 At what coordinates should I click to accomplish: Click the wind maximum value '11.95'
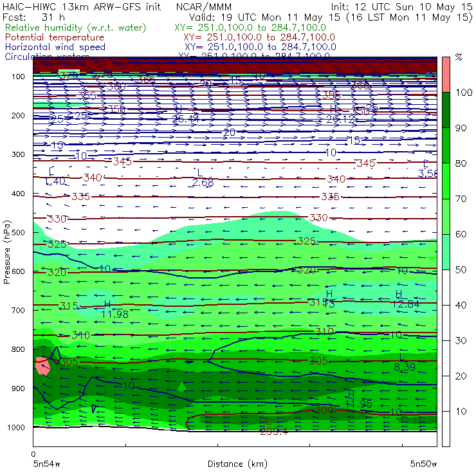click(358, 404)
